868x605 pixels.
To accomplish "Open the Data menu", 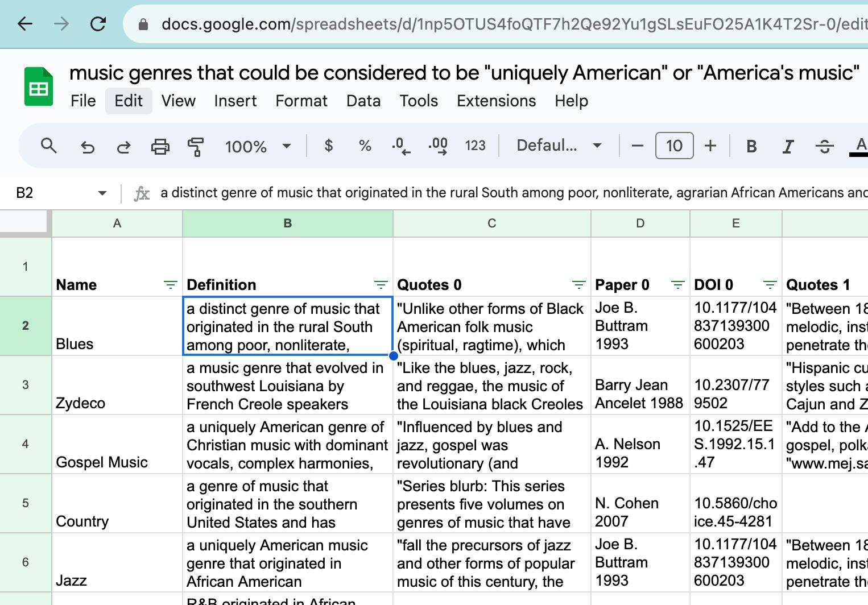I will click(x=363, y=101).
